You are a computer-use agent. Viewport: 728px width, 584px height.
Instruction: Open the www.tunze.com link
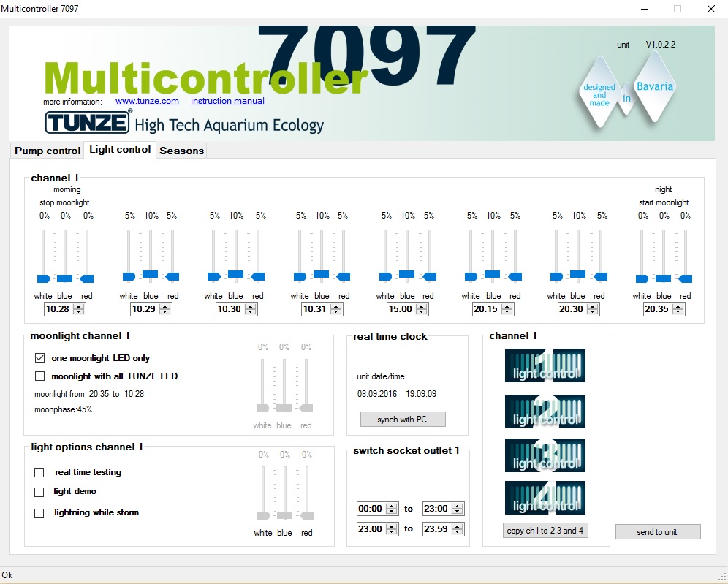tap(147, 101)
